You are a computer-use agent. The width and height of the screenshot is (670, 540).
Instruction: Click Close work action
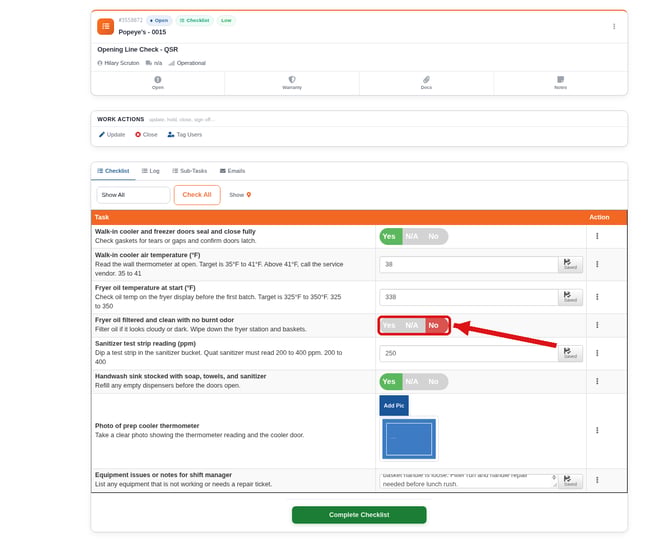147,135
